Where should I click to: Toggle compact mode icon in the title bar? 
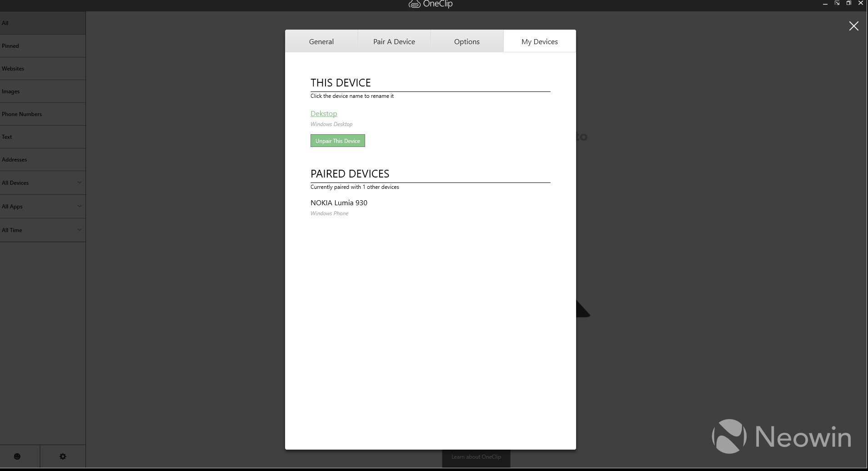pyautogui.click(x=837, y=3)
